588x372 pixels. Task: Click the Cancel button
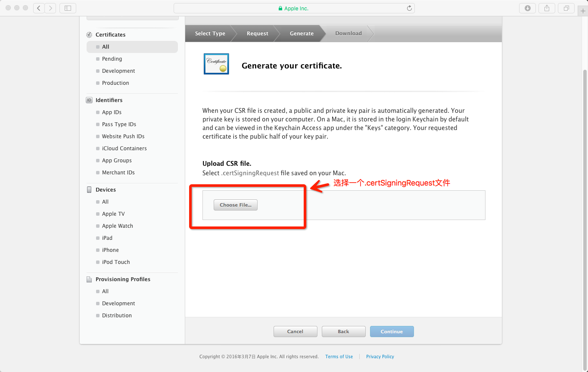coord(295,332)
